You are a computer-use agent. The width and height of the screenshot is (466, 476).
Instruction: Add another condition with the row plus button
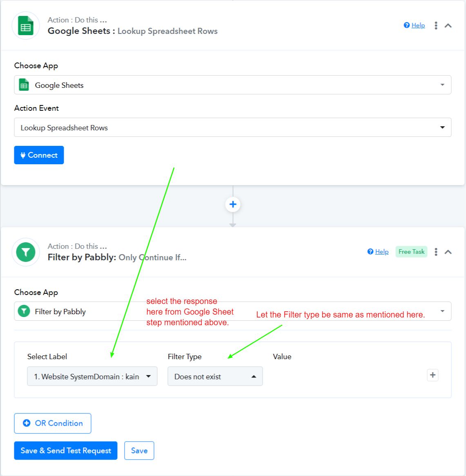click(433, 375)
